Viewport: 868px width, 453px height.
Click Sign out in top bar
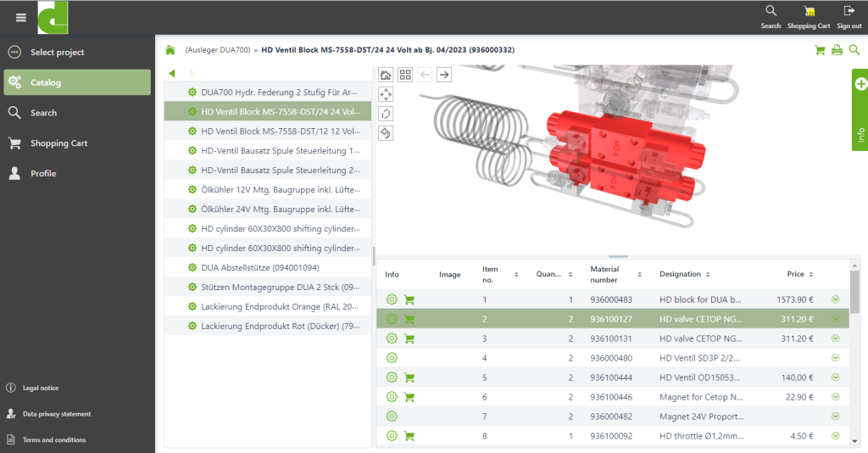pos(849,17)
